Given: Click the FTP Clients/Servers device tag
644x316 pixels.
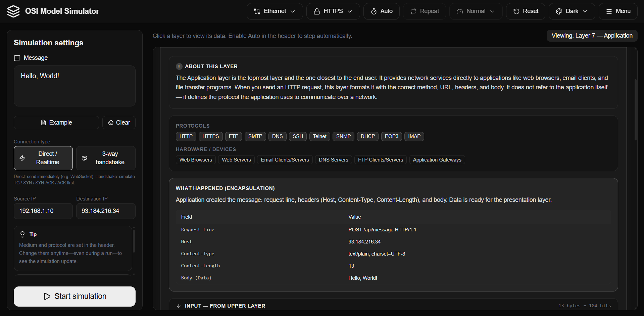Looking at the screenshot, I should [x=381, y=160].
